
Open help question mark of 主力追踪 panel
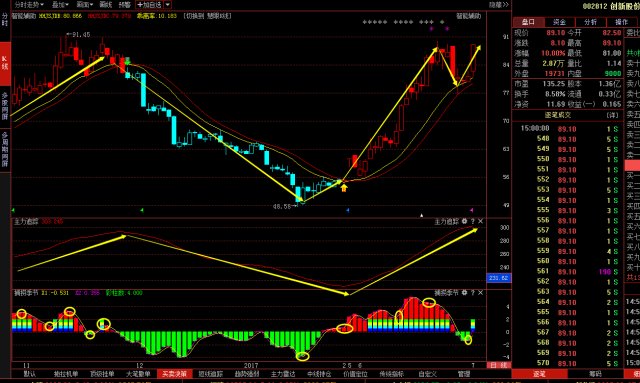point(473,221)
